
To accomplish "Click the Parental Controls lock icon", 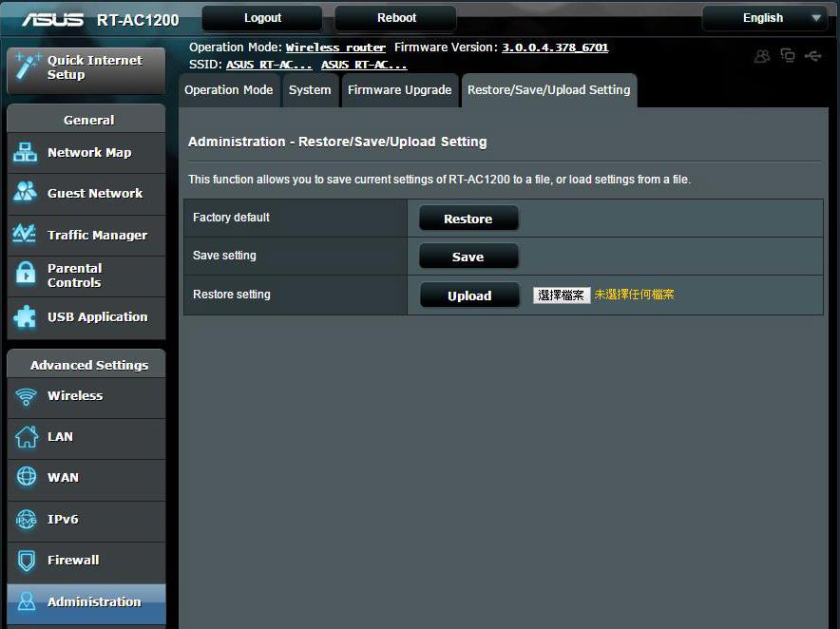I will click(x=25, y=273).
